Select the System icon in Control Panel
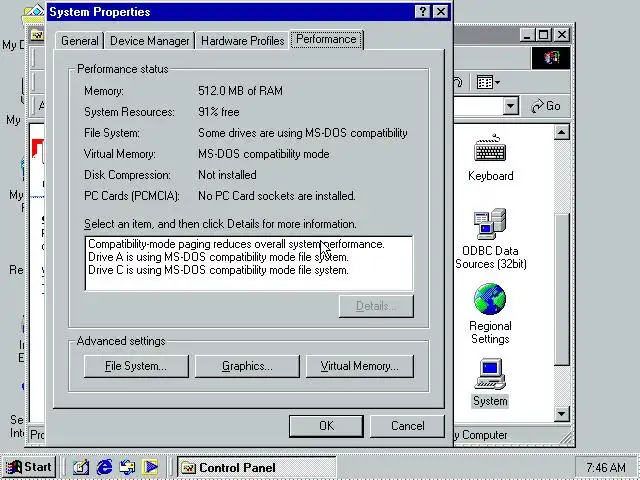This screenshot has height=480, width=640. click(490, 383)
